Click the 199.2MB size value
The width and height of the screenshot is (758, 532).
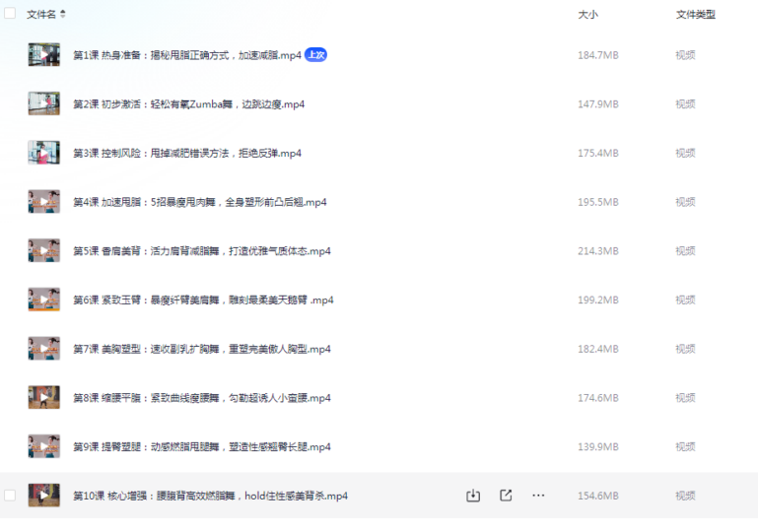pyautogui.click(x=598, y=300)
